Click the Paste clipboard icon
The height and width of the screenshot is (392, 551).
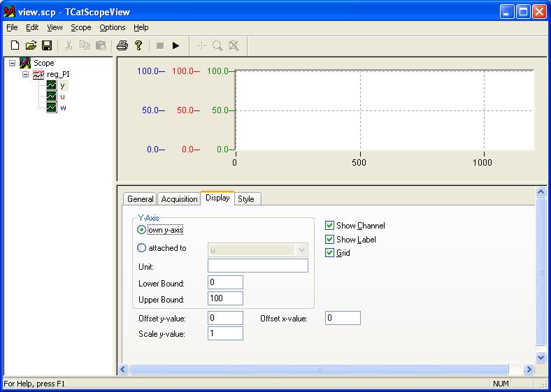[101, 45]
